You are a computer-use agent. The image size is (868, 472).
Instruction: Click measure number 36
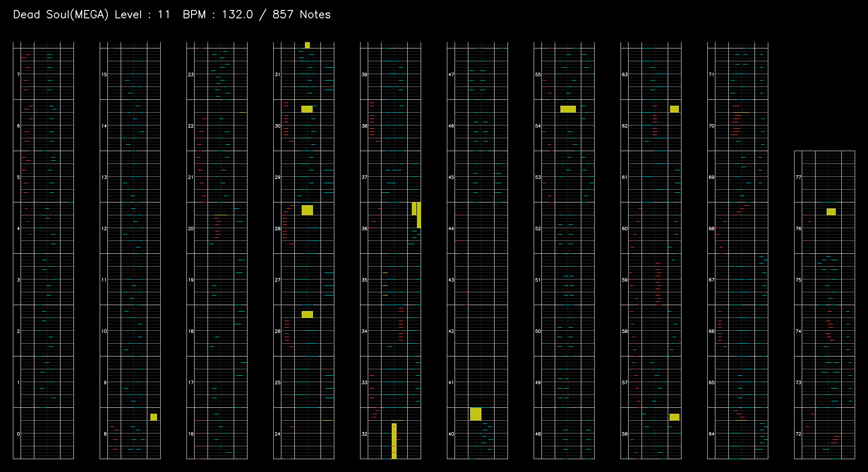[365, 228]
